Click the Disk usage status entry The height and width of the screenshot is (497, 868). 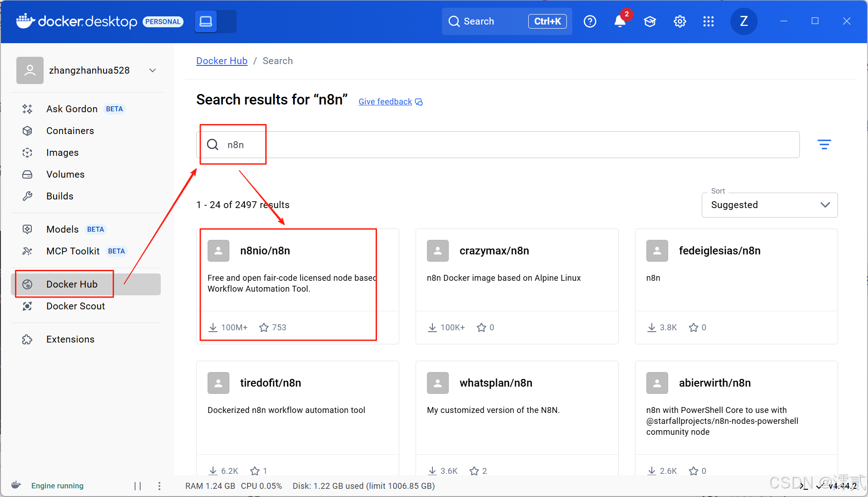(x=364, y=486)
